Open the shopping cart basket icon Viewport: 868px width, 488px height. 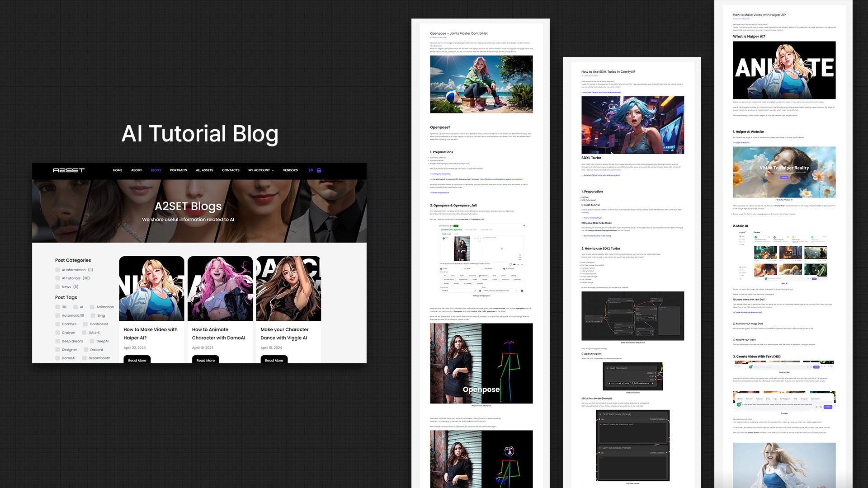coord(319,170)
